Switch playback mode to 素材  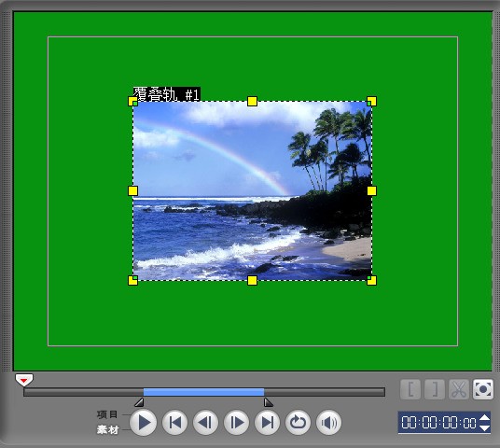pyautogui.click(x=108, y=430)
